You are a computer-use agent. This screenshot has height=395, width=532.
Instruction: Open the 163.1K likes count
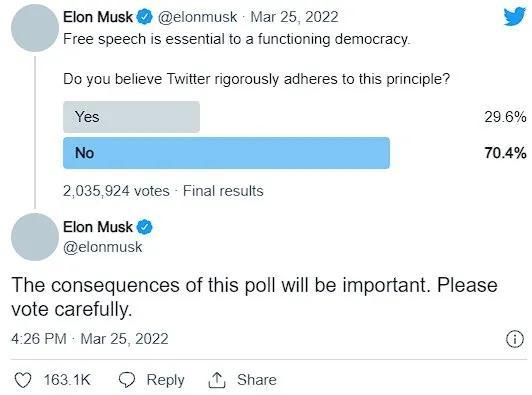tap(67, 380)
